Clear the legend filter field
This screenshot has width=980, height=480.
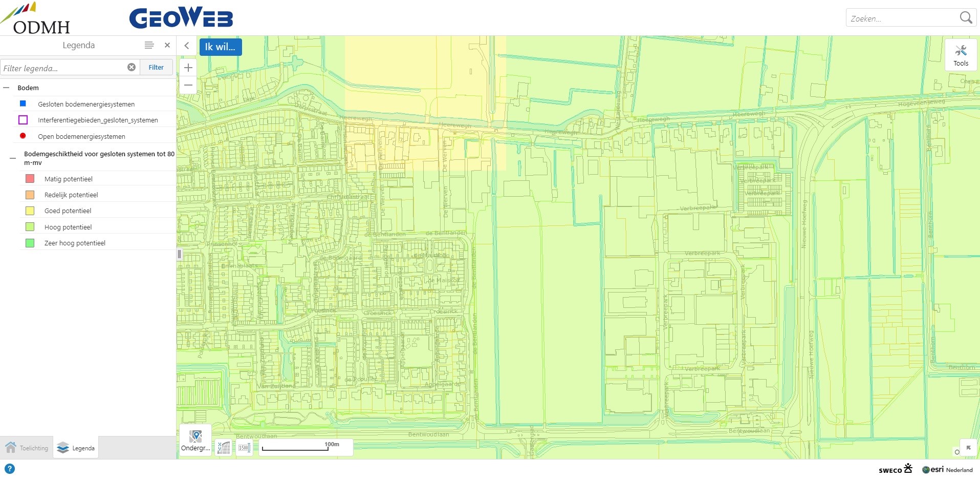point(132,67)
